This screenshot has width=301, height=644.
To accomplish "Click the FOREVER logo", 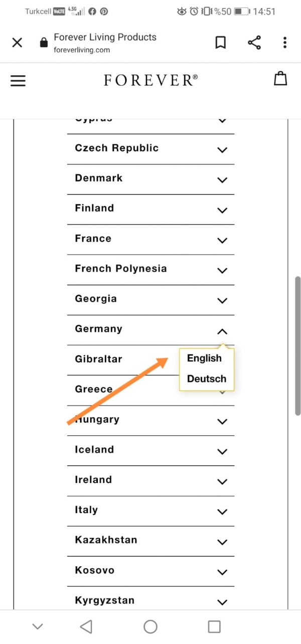I will [150, 80].
